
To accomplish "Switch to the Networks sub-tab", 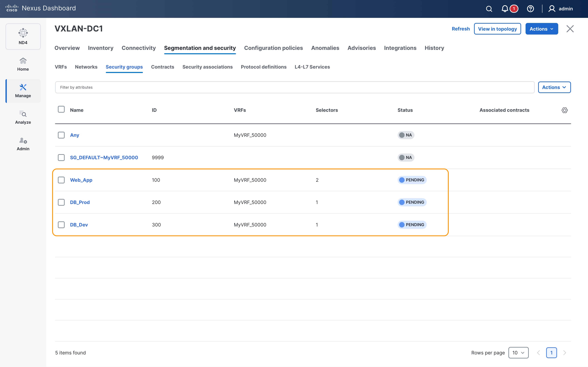I will pyautogui.click(x=86, y=67).
